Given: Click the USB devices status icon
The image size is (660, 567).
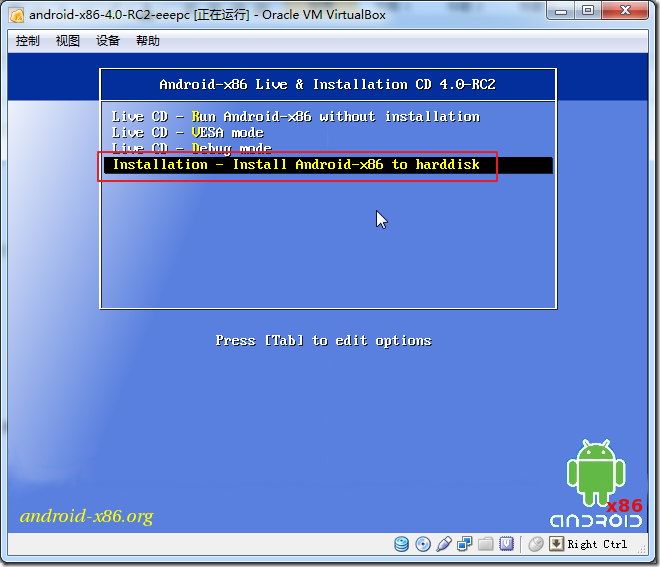Looking at the screenshot, I should (444, 544).
